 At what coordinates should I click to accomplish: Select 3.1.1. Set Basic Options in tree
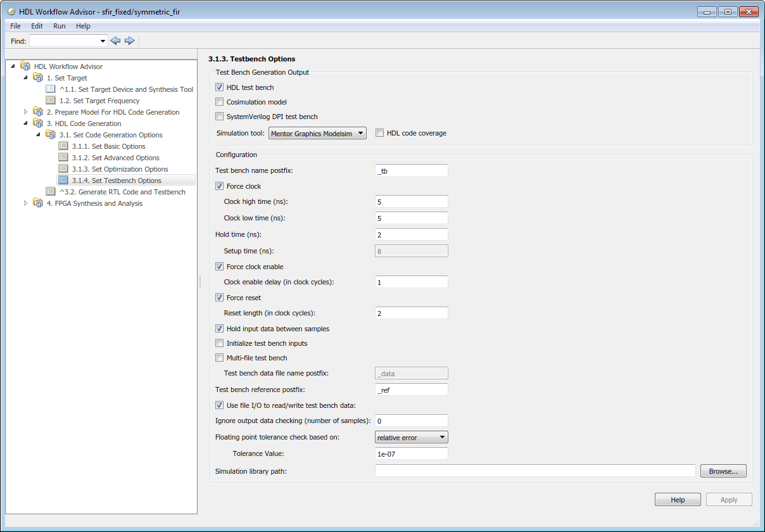(x=108, y=146)
